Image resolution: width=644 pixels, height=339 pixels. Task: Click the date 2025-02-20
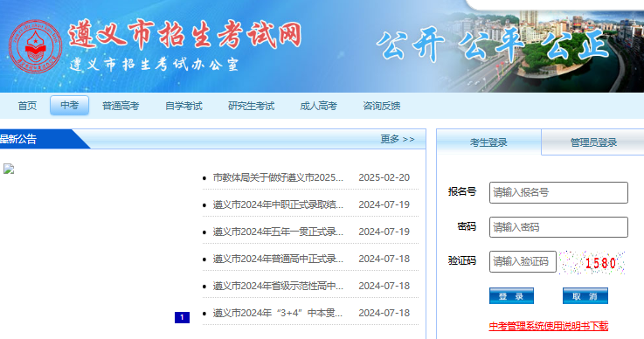pyautogui.click(x=384, y=177)
